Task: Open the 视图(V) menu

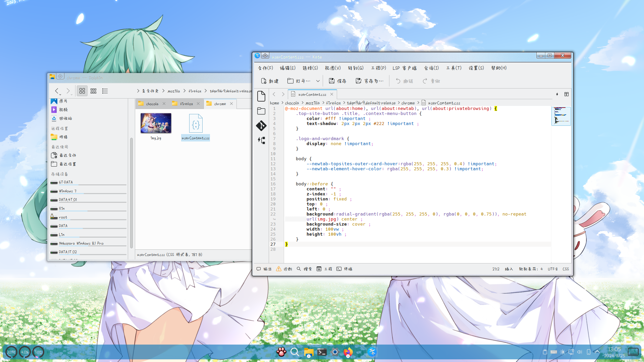Action: point(333,68)
